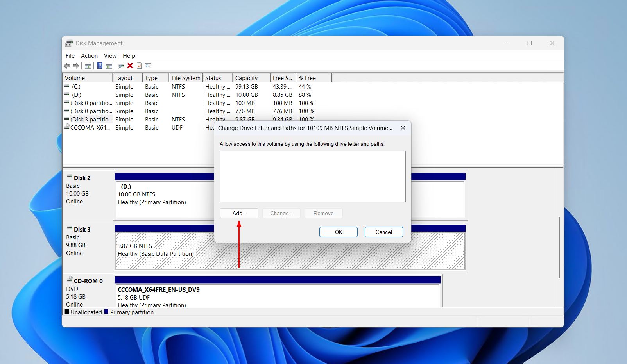This screenshot has width=627, height=364.
Task: Click the drive icon of the 776 MB Disk 0 partition row
Action: click(67, 111)
